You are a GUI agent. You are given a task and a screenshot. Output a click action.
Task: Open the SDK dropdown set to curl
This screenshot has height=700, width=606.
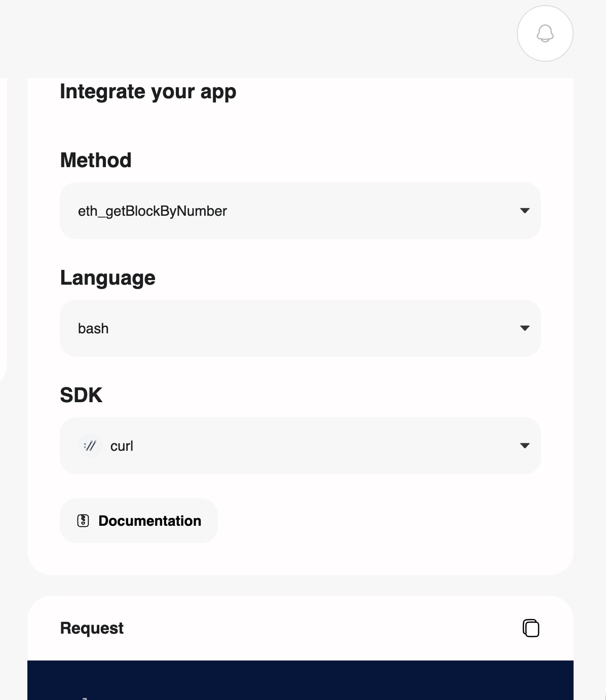[300, 446]
